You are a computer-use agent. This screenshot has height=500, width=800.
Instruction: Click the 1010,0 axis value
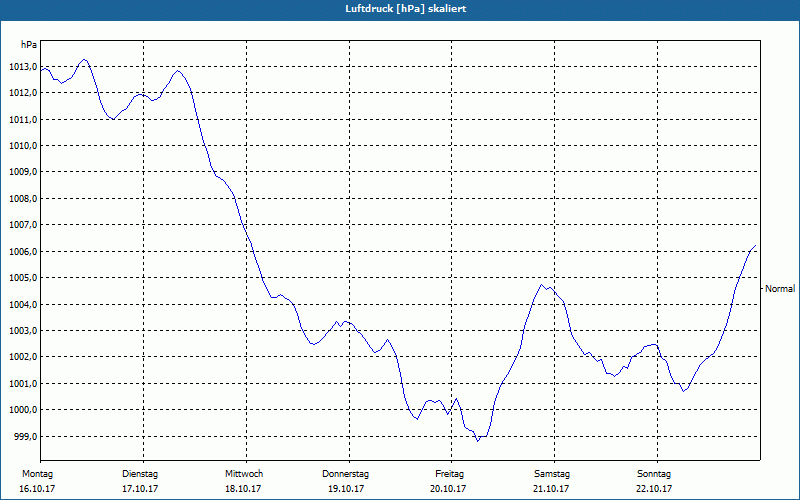coord(23,146)
